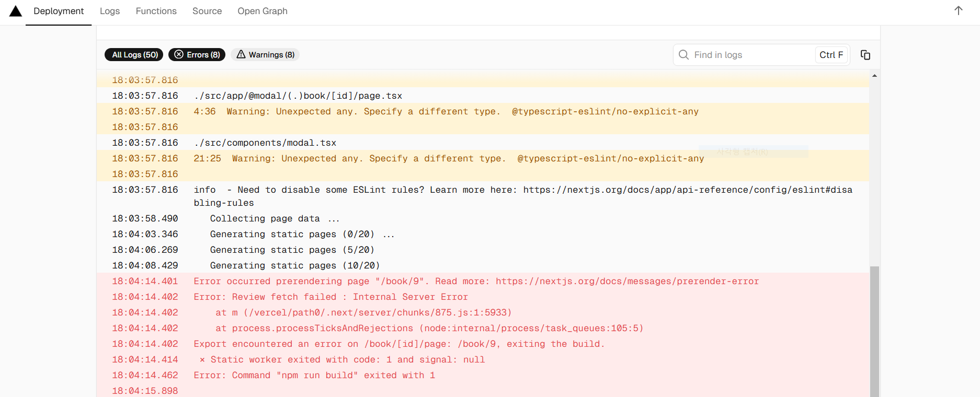Select Generating static pages (0/20) line

point(483,234)
